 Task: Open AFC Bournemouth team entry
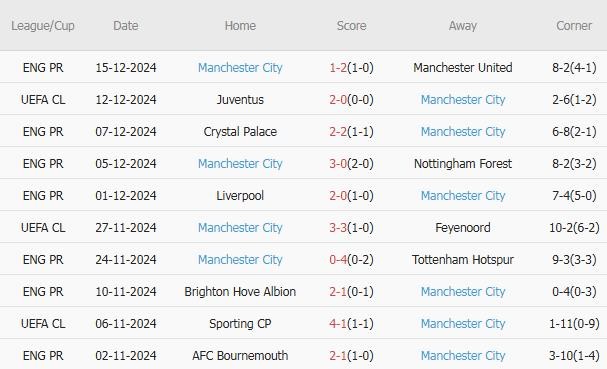click(240, 355)
